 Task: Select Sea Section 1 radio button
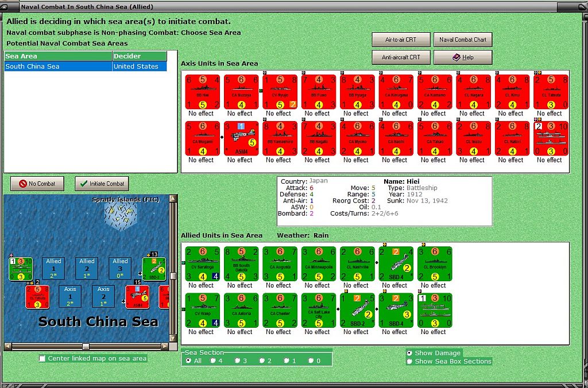tap(287, 360)
